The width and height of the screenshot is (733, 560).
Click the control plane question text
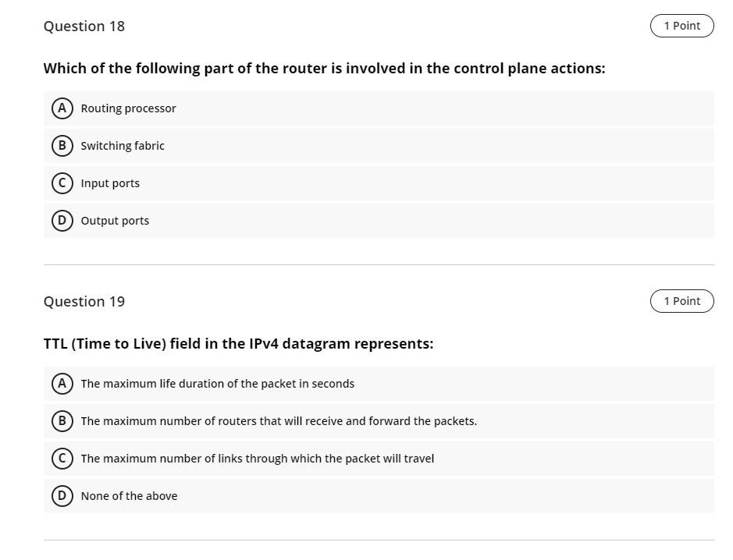tap(324, 68)
